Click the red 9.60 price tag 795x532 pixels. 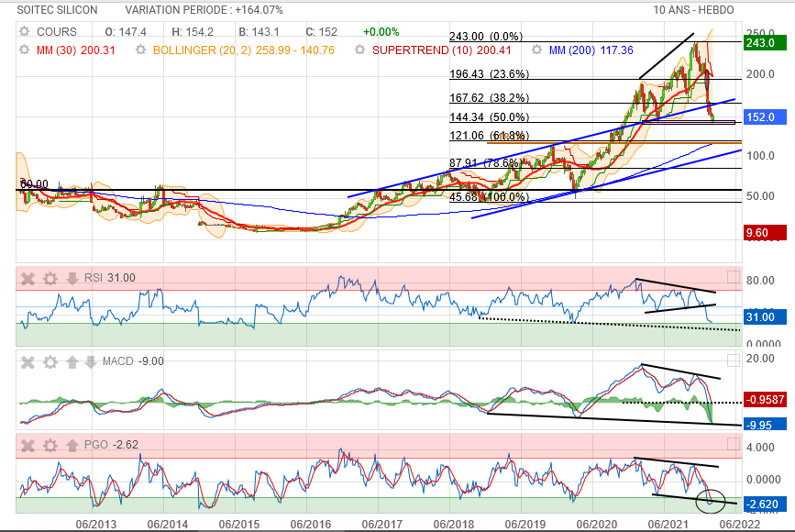(765, 233)
